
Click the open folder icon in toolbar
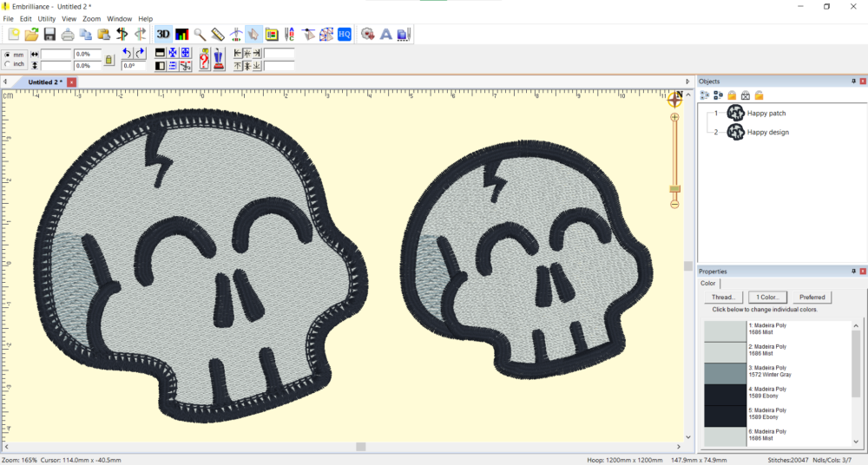tap(31, 35)
